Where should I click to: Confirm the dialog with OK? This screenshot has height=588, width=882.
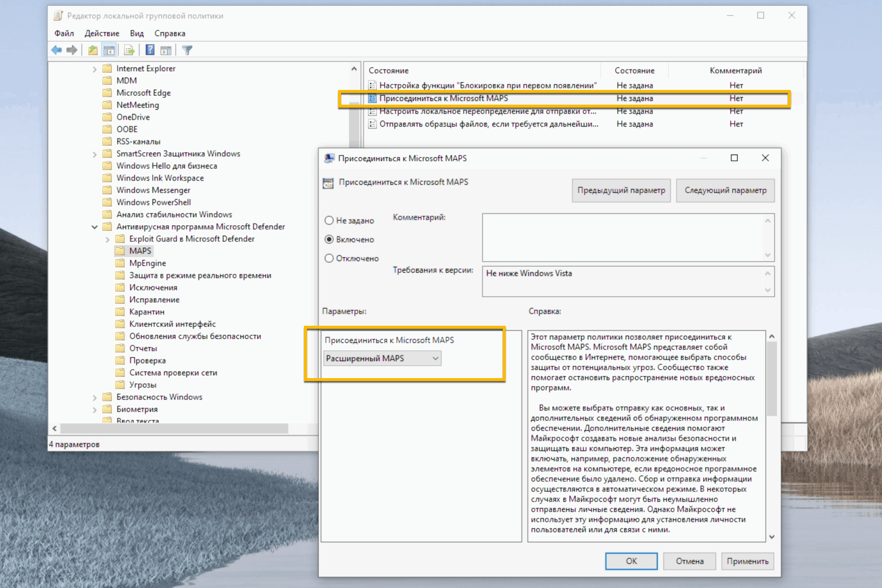click(632, 561)
